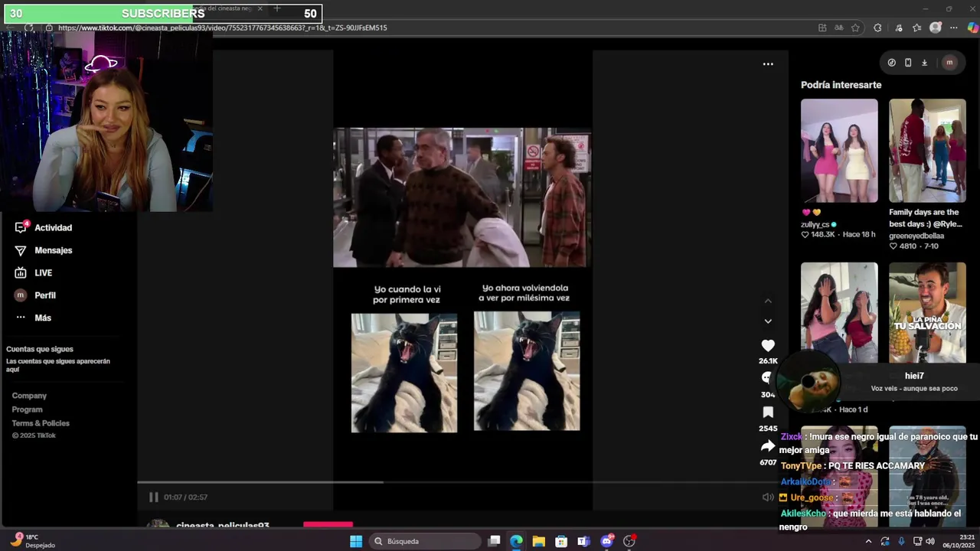Open Task View on the taskbar
Screen dimensions: 980x551
click(x=495, y=541)
